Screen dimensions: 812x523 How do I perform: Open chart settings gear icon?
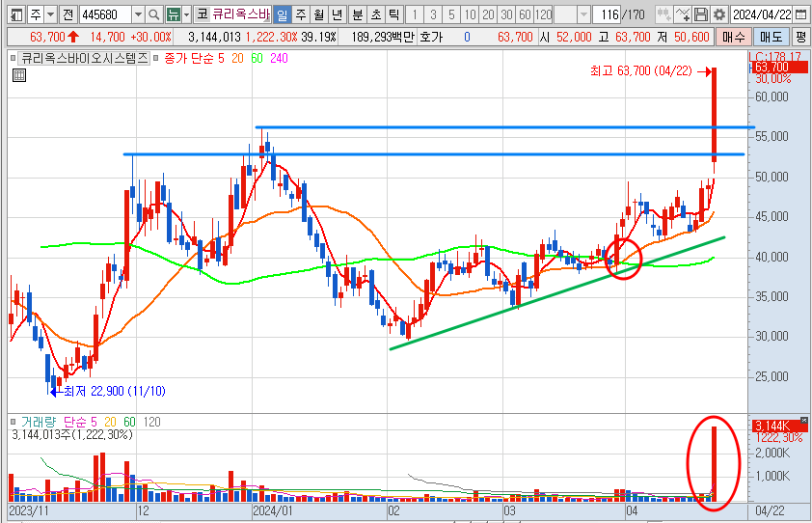718,14
